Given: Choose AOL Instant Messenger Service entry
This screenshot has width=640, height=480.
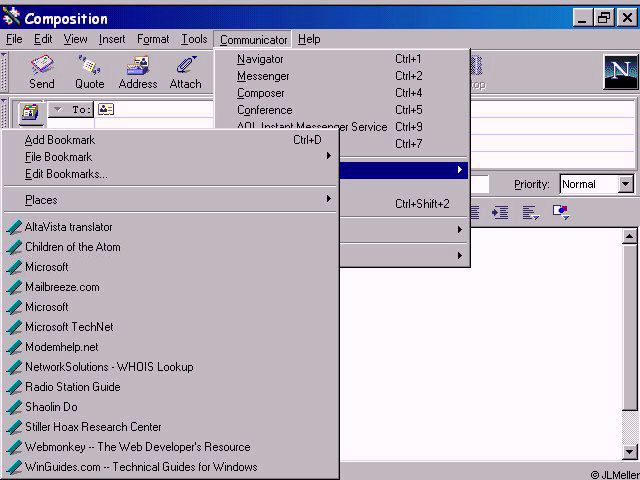Looking at the screenshot, I should (342, 125).
